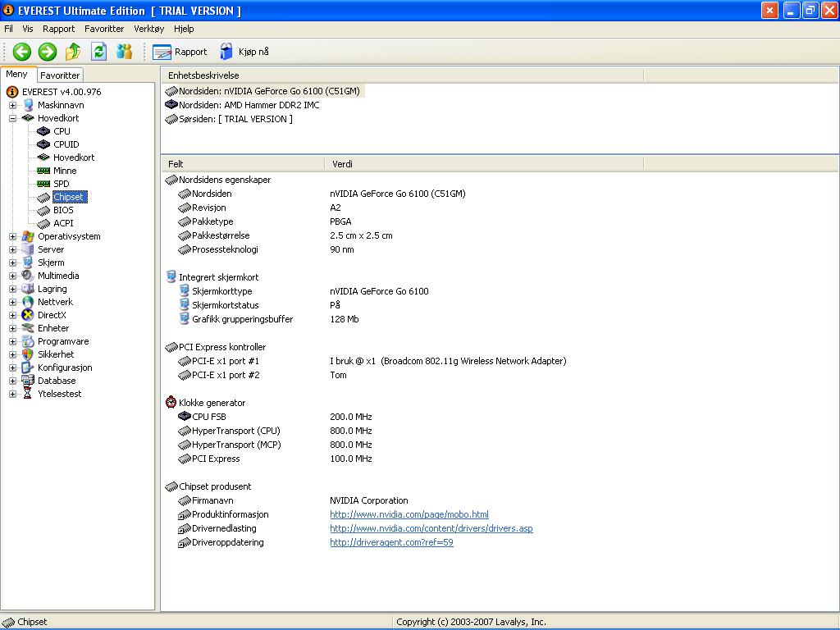
Task: Open the Hjelp menu
Action: (184, 29)
